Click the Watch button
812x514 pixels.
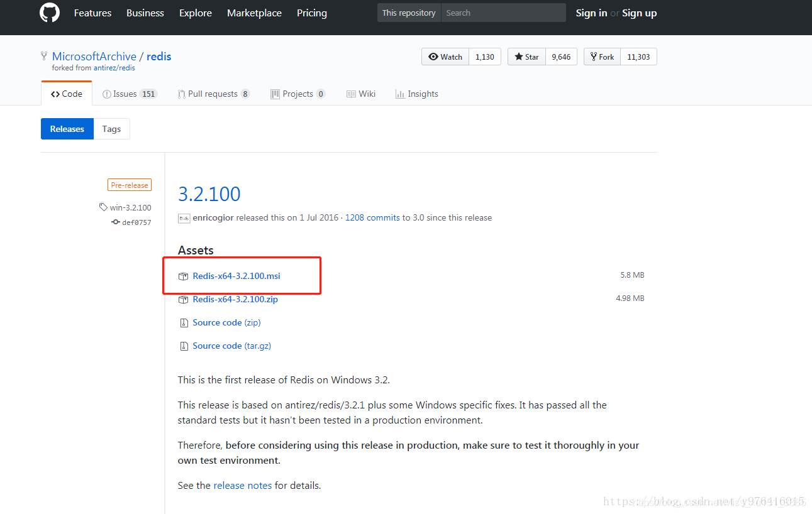(x=445, y=57)
